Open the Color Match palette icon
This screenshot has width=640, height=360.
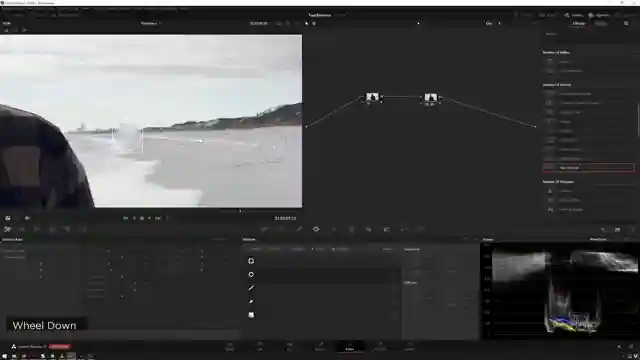(x=22, y=229)
